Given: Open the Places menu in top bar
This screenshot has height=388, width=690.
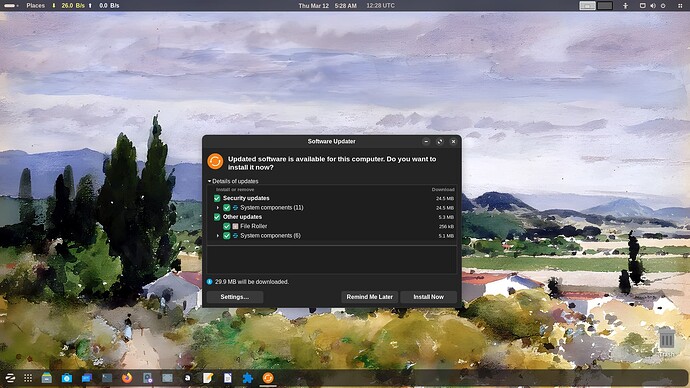Looking at the screenshot, I should pyautogui.click(x=36, y=6).
